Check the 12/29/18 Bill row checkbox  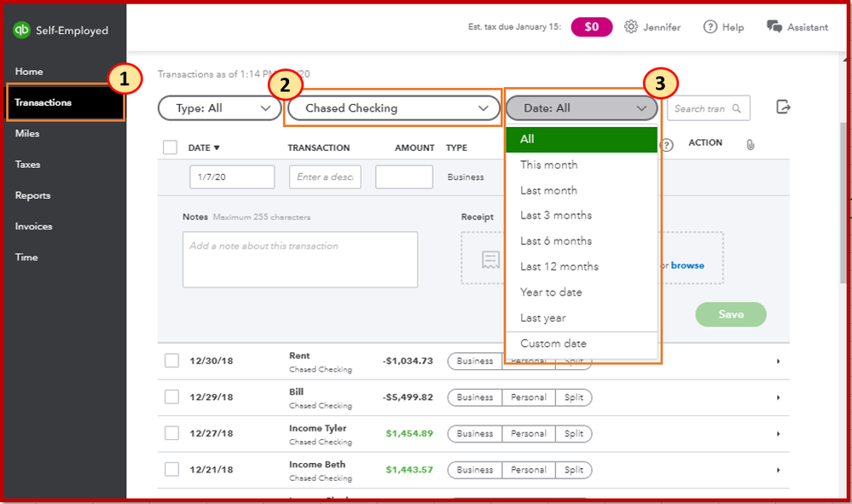click(171, 397)
